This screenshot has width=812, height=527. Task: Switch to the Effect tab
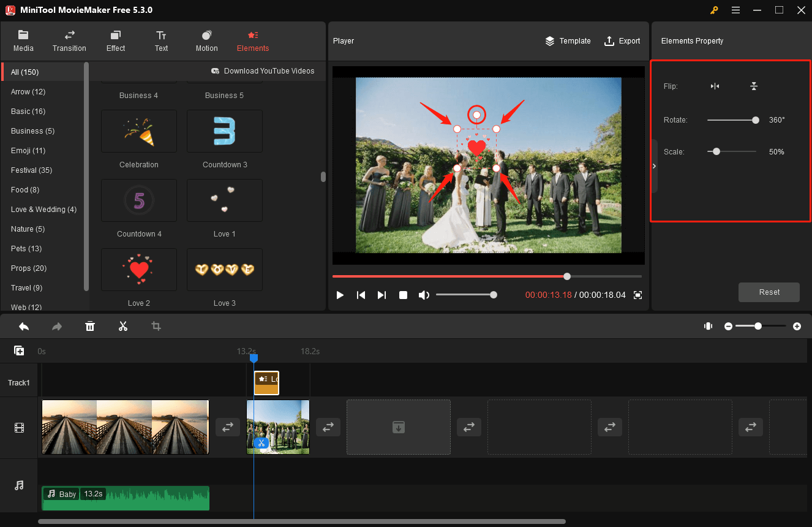115,41
